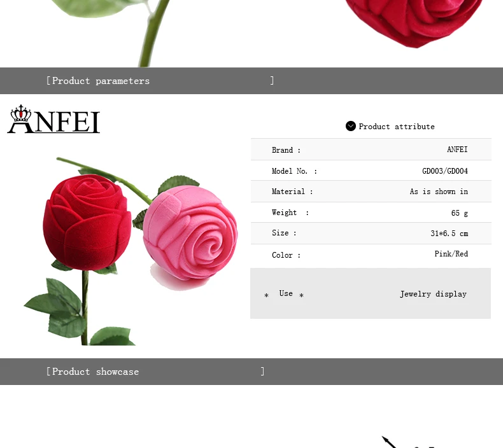Select the 65 g weight value
Screen dimensions: 503x448
(459, 213)
